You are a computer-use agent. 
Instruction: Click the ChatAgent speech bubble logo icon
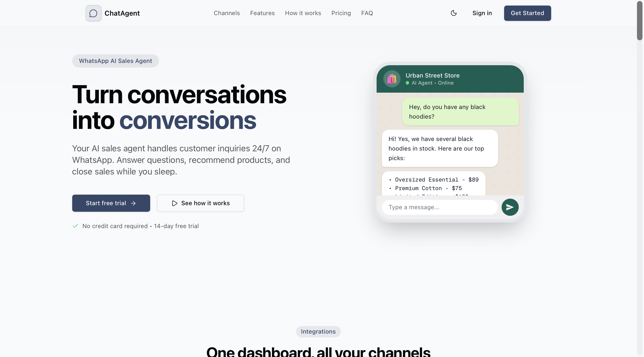coord(93,13)
